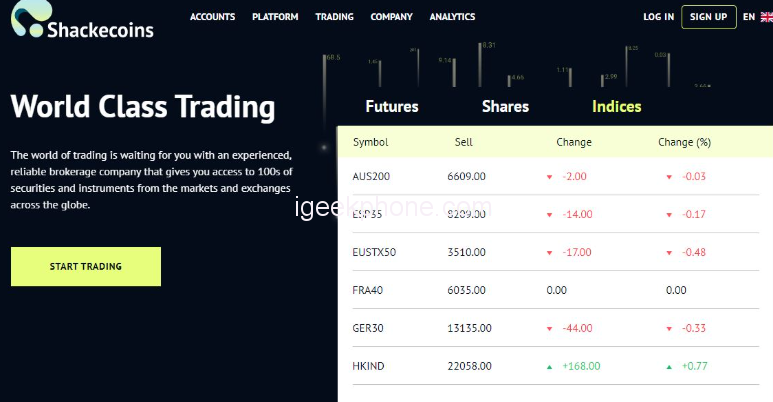Click the green up arrow beside +0.77
The image size is (773, 402).
(668, 367)
